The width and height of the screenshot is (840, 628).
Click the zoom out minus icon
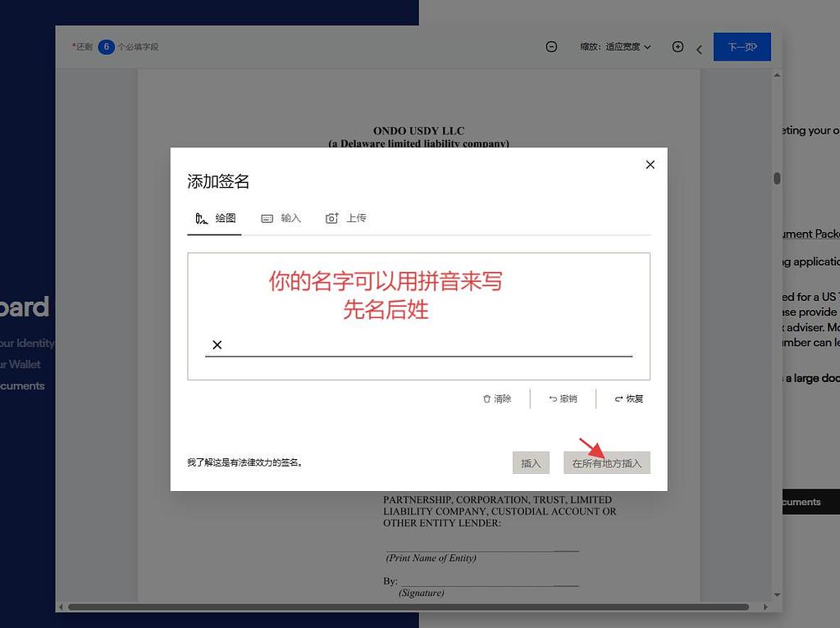click(551, 47)
